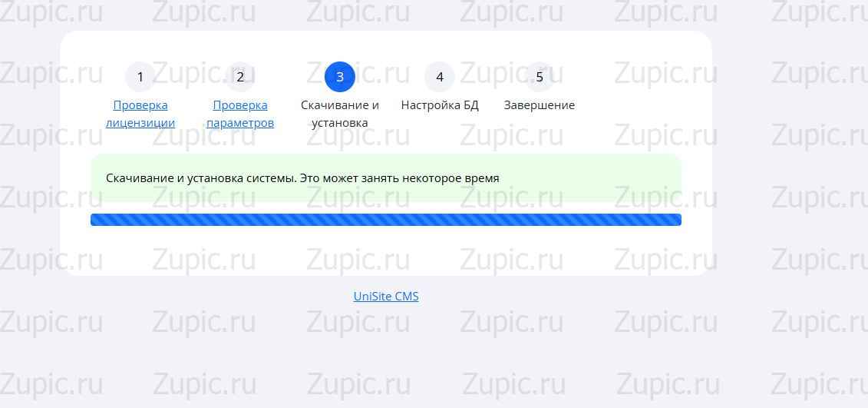This screenshot has height=408, width=868.
Task: Click the step 1 circle
Action: 140,77
